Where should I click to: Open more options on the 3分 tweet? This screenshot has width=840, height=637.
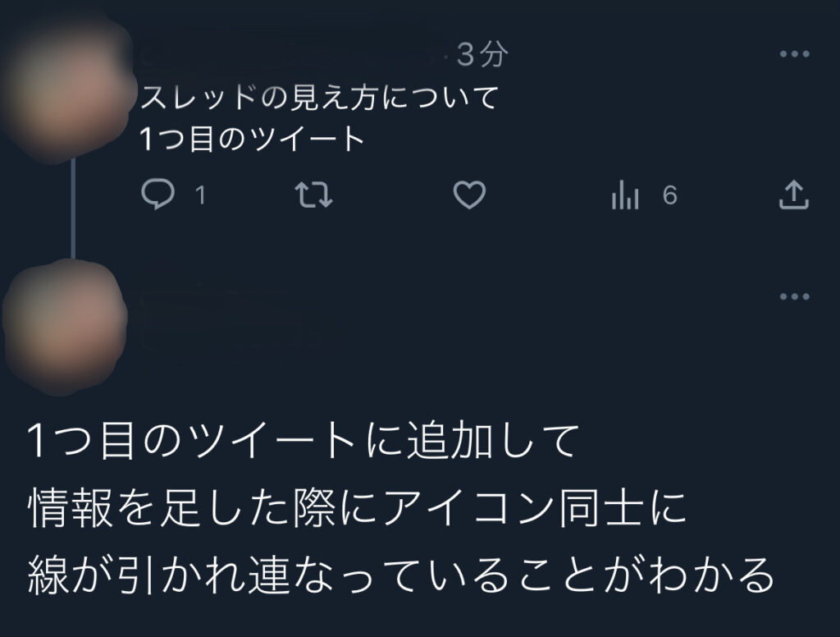[794, 53]
